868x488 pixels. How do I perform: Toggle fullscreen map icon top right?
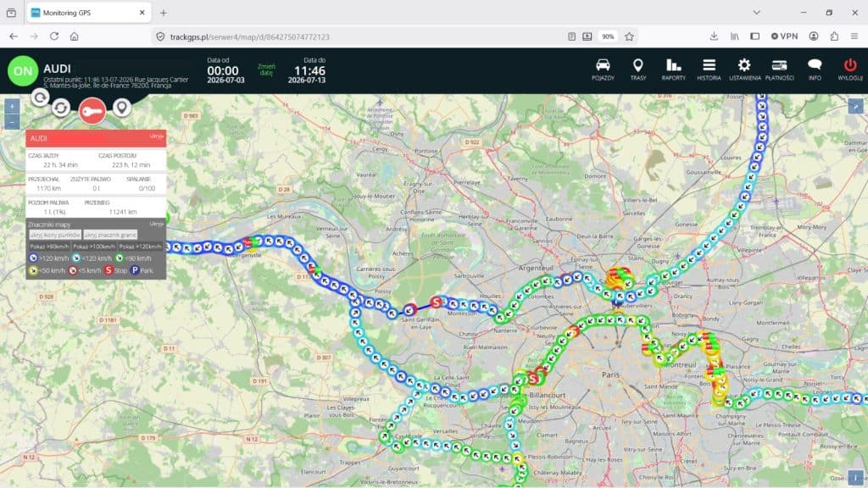[x=855, y=106]
